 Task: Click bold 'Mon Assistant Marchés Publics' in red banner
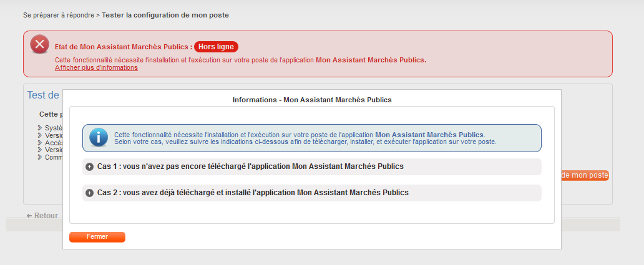tap(371, 60)
